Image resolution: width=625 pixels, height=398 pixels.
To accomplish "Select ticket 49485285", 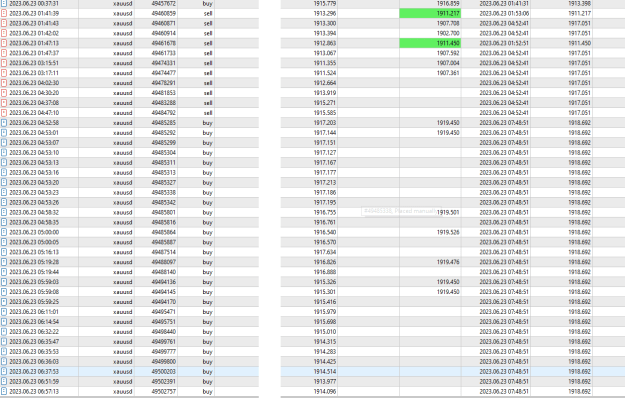I will pyautogui.click(x=163, y=123).
